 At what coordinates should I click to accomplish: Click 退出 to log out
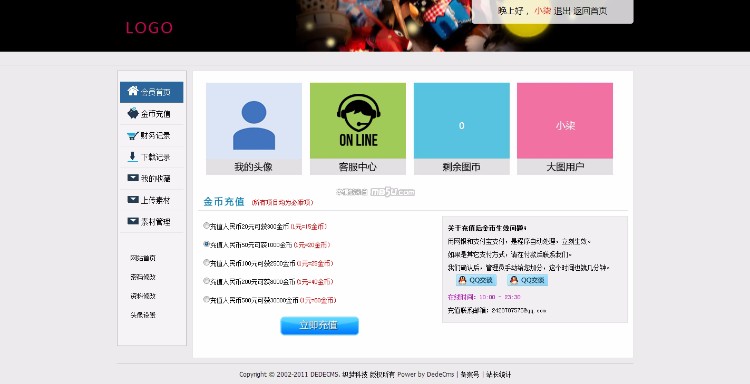(562, 11)
